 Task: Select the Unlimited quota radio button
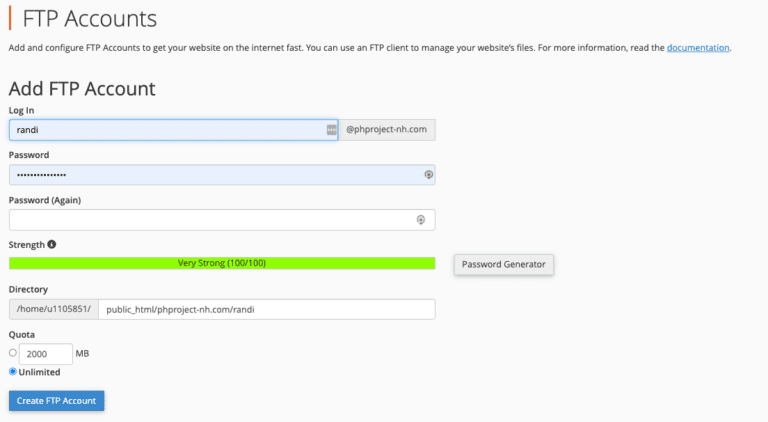[x=13, y=372]
